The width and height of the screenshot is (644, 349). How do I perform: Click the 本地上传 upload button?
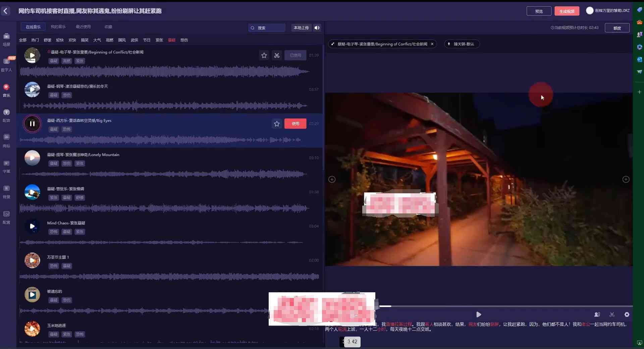coord(301,28)
